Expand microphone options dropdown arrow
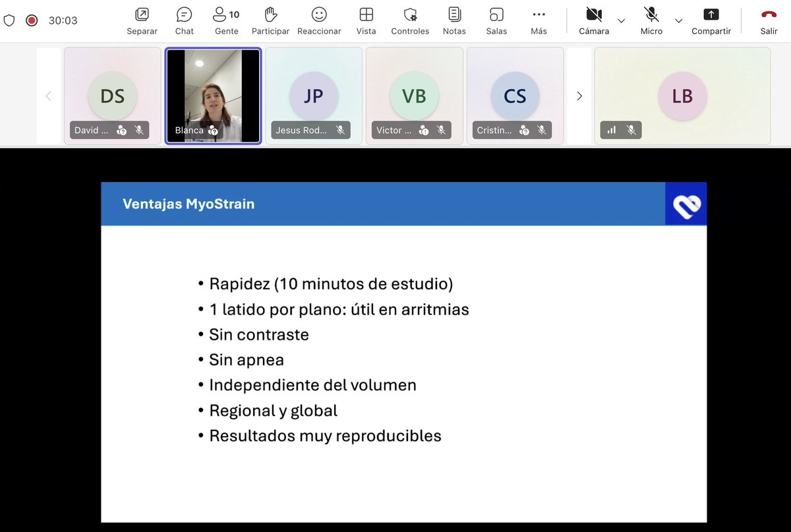Screen dimensions: 791x532 point(678,21)
